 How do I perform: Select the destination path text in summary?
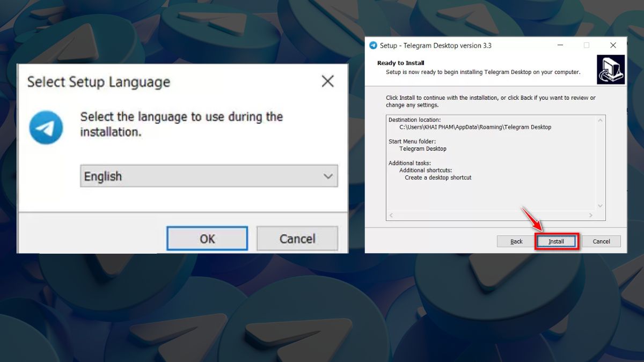(475, 127)
